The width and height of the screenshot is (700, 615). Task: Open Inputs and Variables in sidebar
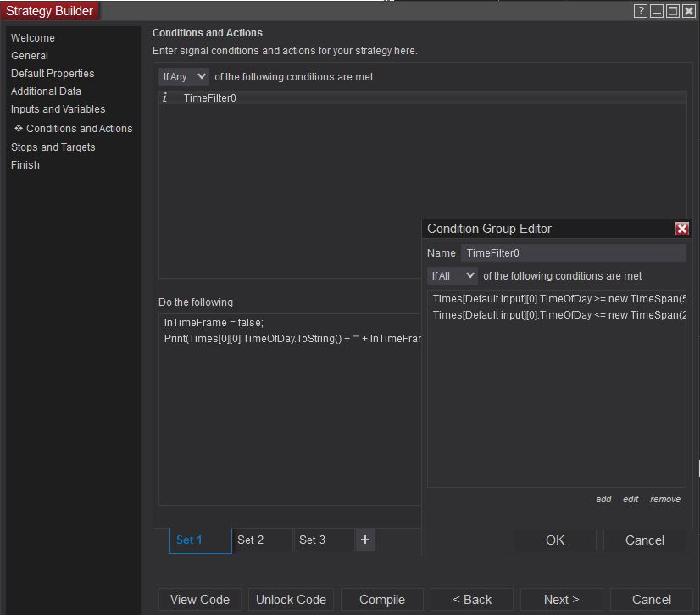58,109
